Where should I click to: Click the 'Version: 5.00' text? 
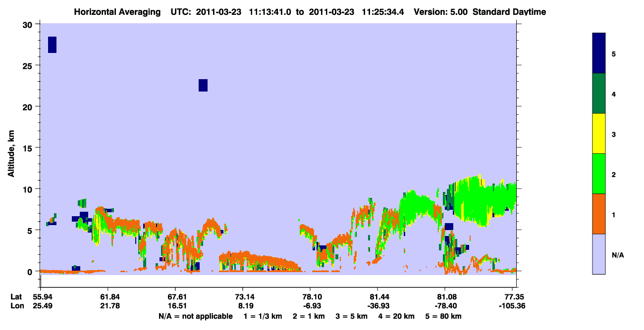pos(441,12)
